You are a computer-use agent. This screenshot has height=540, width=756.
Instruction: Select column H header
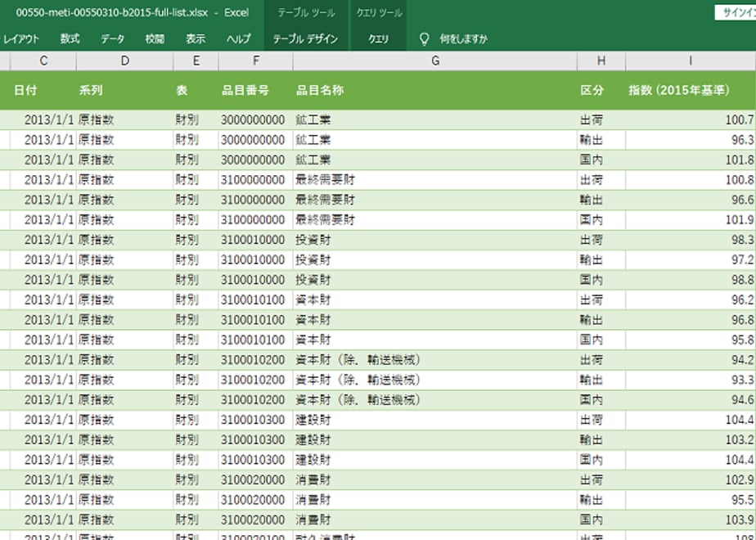601,61
